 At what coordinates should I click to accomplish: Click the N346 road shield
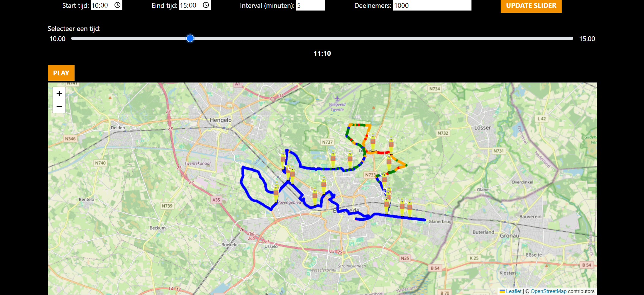[x=70, y=139]
